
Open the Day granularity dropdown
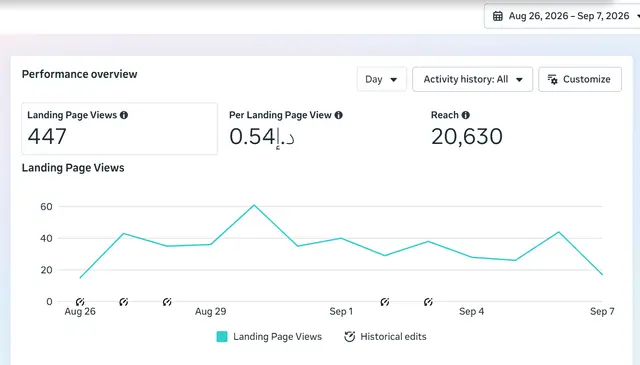[x=381, y=79]
